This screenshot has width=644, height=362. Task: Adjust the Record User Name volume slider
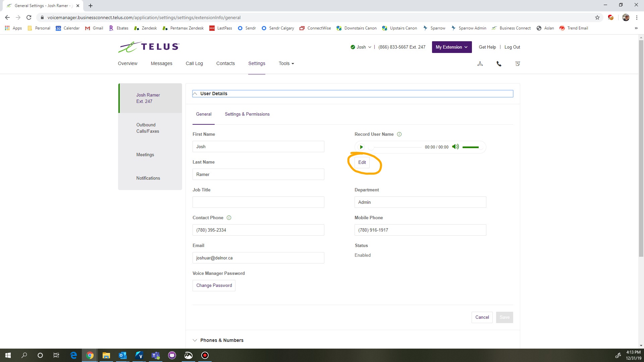click(470, 147)
